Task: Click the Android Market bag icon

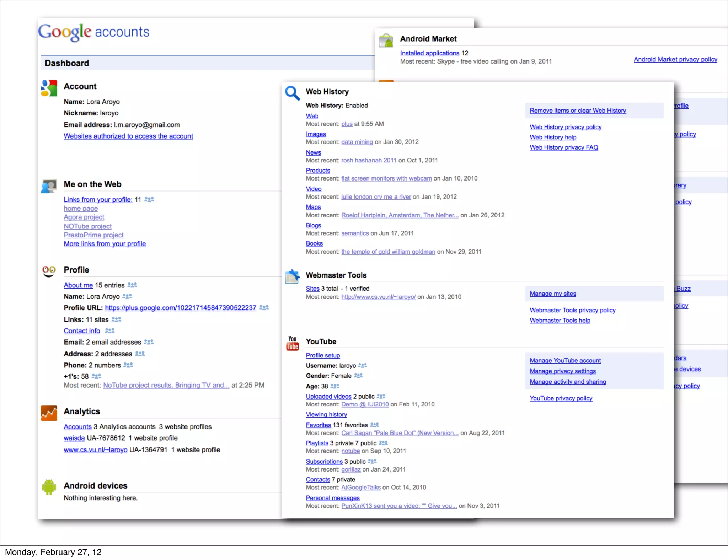Action: 386,41
